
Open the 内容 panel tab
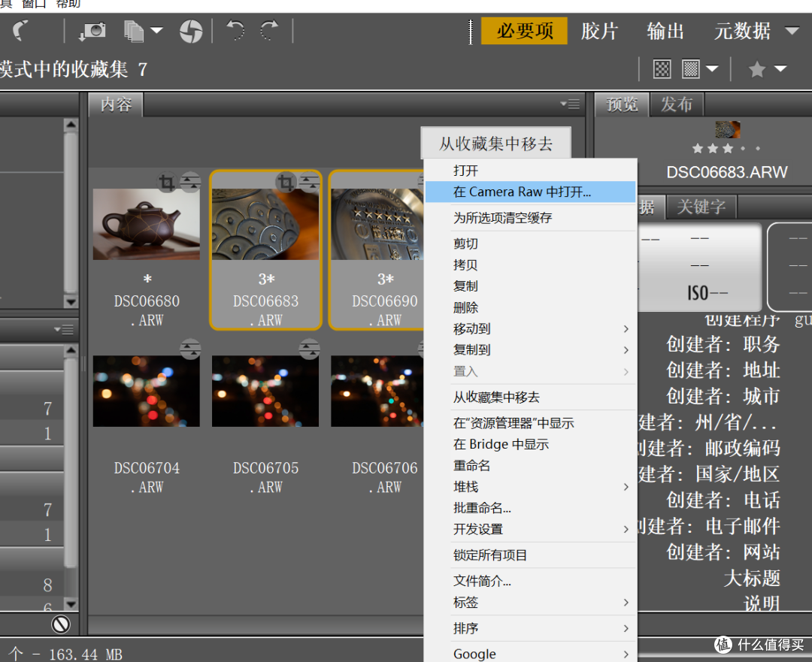[x=116, y=104]
